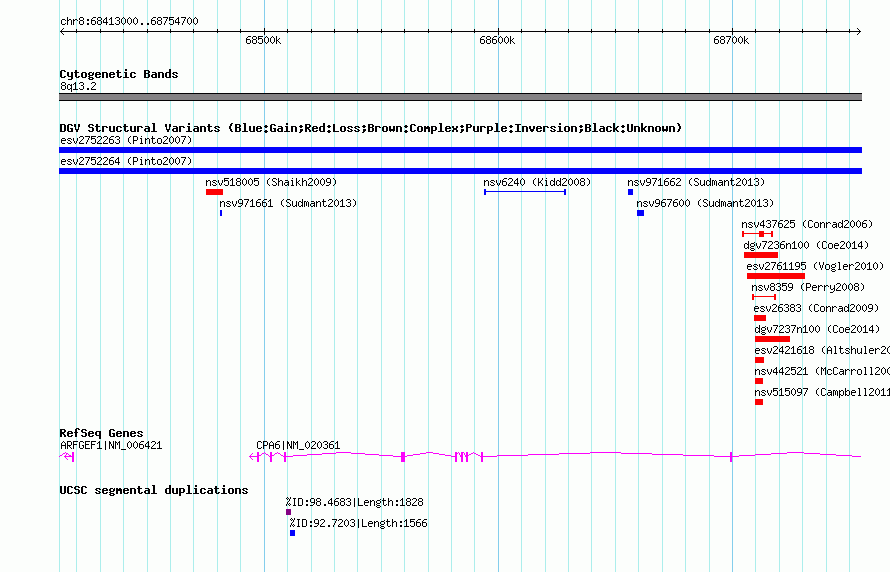Click the esv2752264 (Pinto2007) blue gain bar

(460, 171)
